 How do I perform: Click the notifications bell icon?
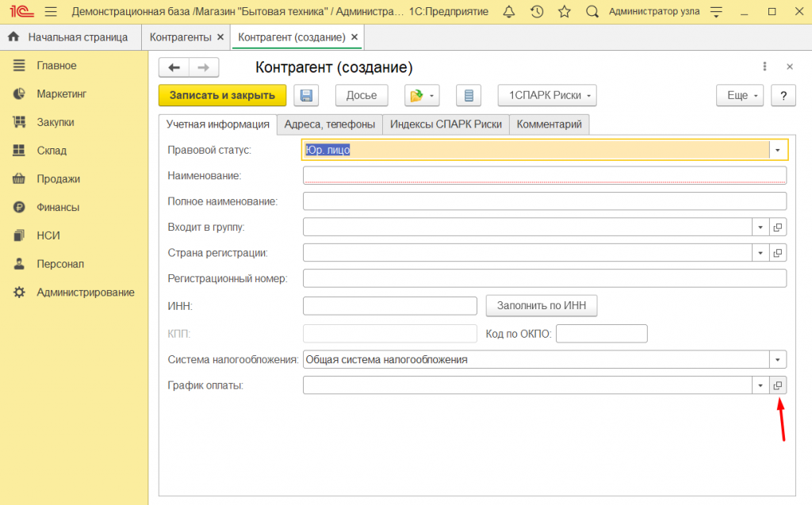[x=508, y=12]
